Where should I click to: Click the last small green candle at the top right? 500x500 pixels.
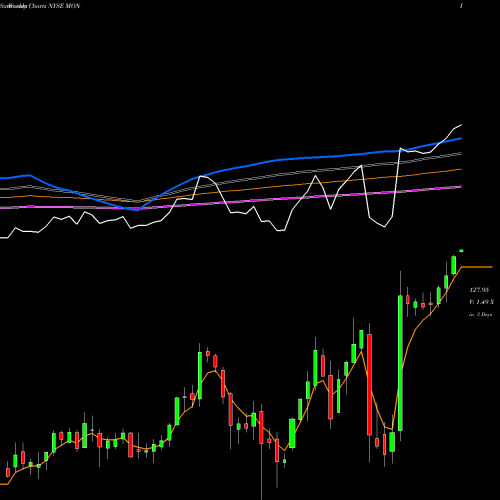(x=461, y=250)
